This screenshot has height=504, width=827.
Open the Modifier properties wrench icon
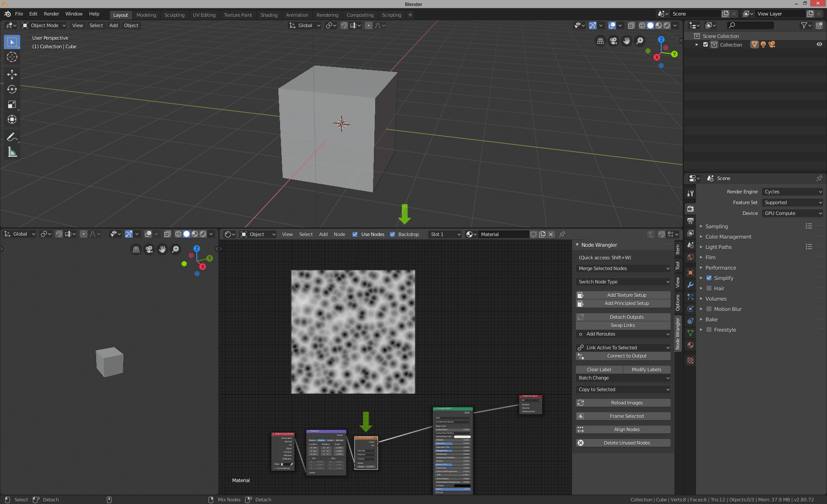[690, 285]
